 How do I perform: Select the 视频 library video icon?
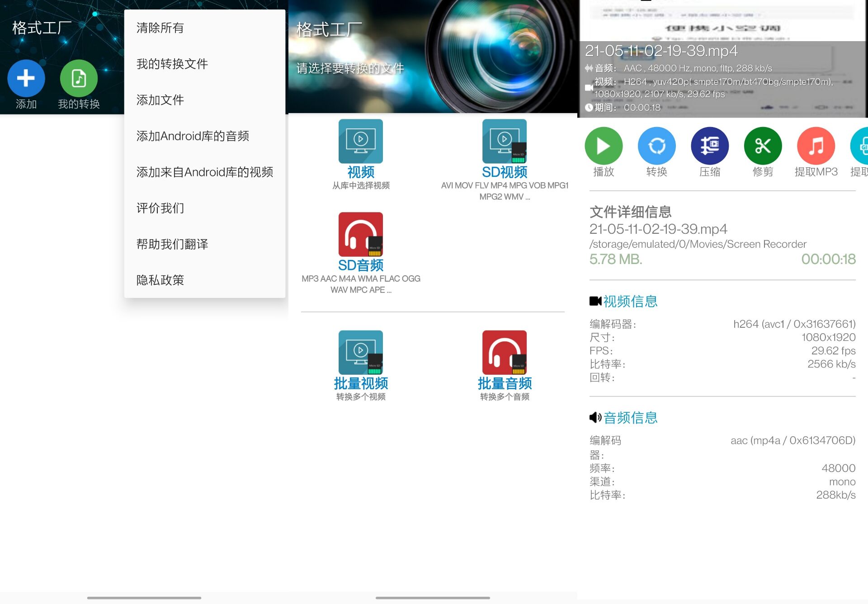coord(360,142)
